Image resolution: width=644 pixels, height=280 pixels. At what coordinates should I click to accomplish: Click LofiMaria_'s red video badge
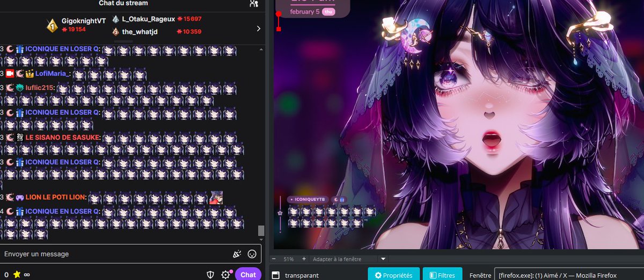(x=10, y=74)
